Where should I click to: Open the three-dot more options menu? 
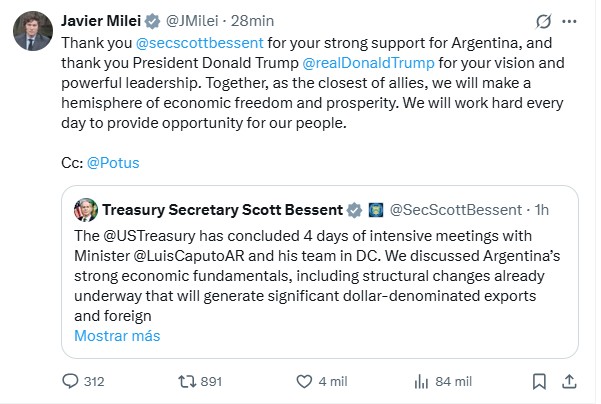[570, 21]
